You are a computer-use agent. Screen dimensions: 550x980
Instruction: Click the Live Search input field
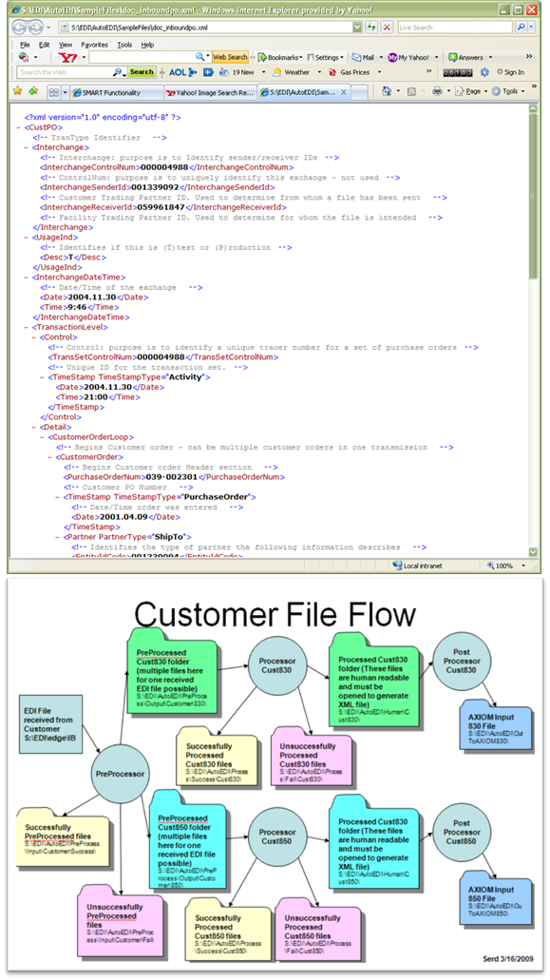point(455,28)
